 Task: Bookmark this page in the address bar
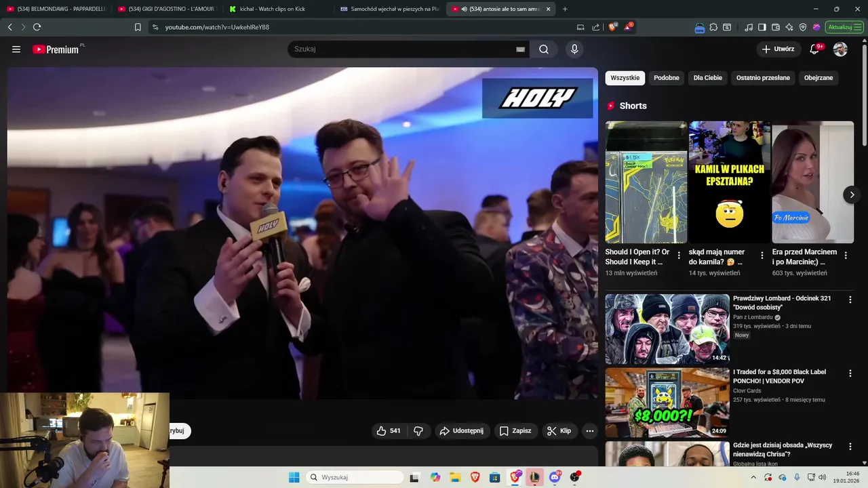click(138, 27)
